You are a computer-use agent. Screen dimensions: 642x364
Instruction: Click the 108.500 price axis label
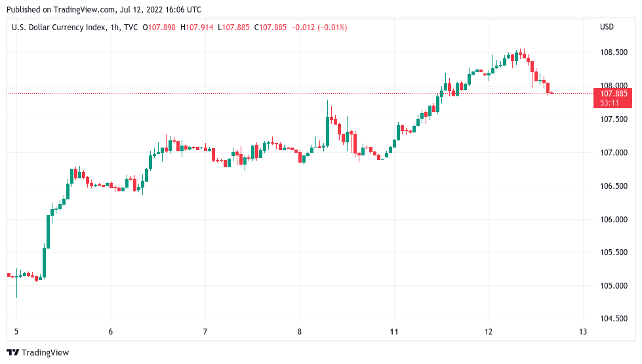tap(613, 52)
